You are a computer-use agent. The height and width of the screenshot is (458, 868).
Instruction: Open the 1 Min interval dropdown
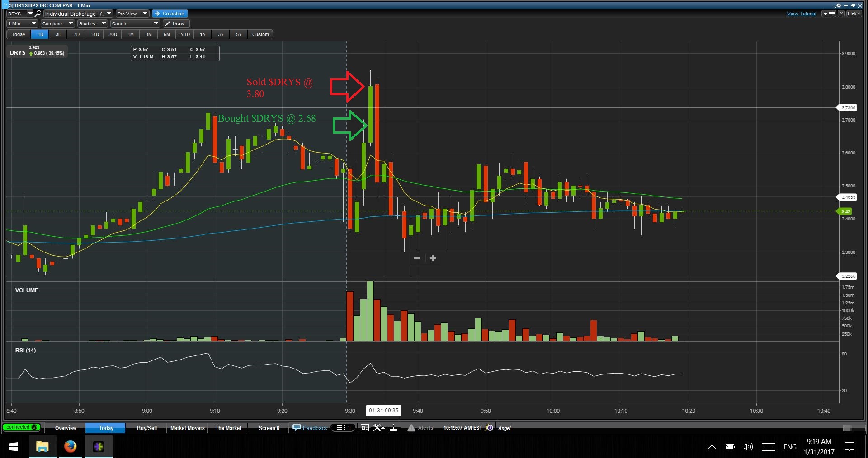pos(22,23)
